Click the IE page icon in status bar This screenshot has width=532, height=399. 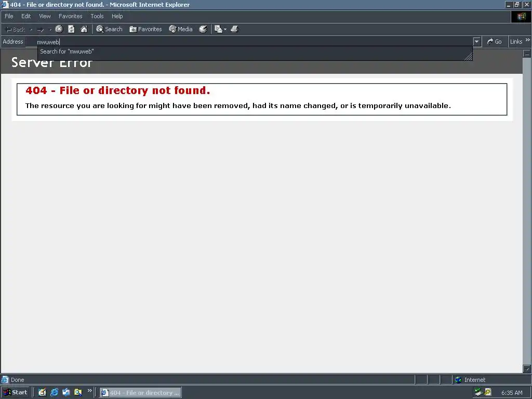[4, 380]
